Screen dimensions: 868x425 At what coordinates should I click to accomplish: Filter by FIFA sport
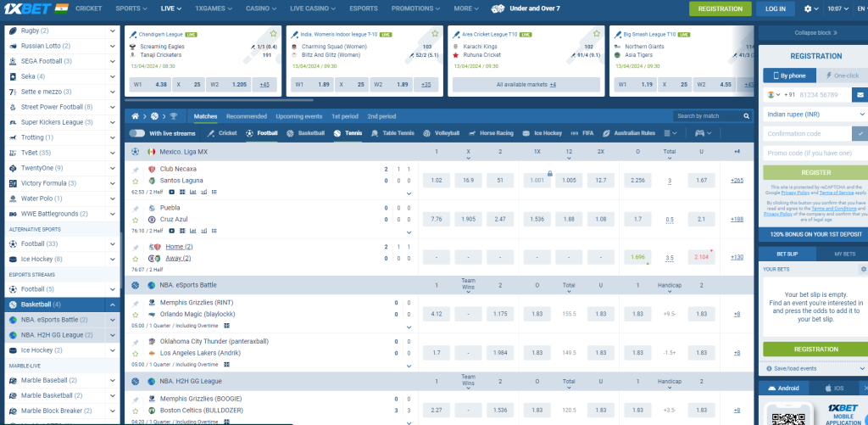pyautogui.click(x=581, y=133)
